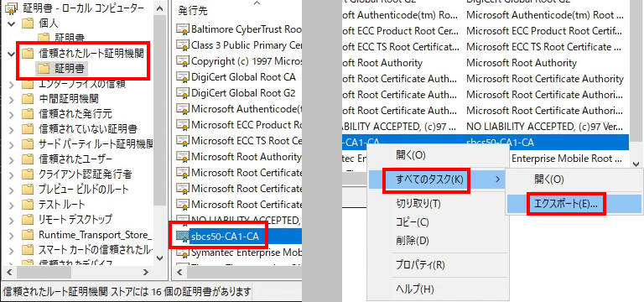
Task: Click the Symantec Enterprise Mobile certificate icon
Action: 181,253
